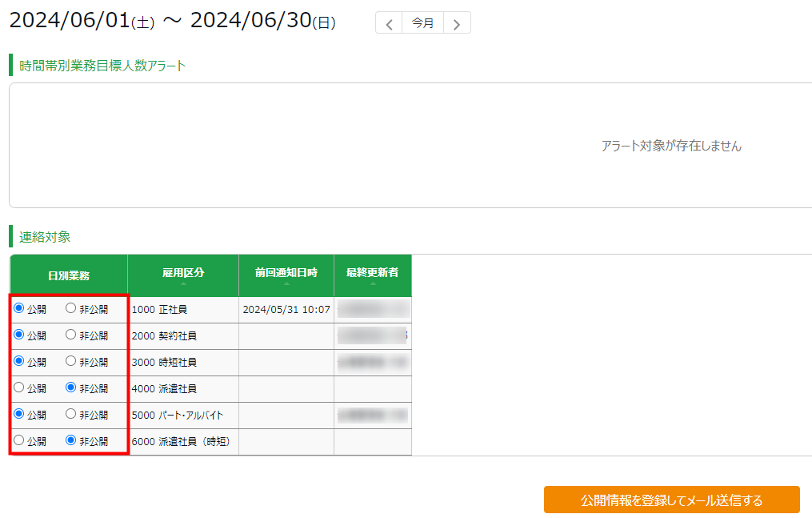This screenshot has width=812, height=518.
Task: Select 非公開 for 3000 時短社員
Action: tap(71, 361)
